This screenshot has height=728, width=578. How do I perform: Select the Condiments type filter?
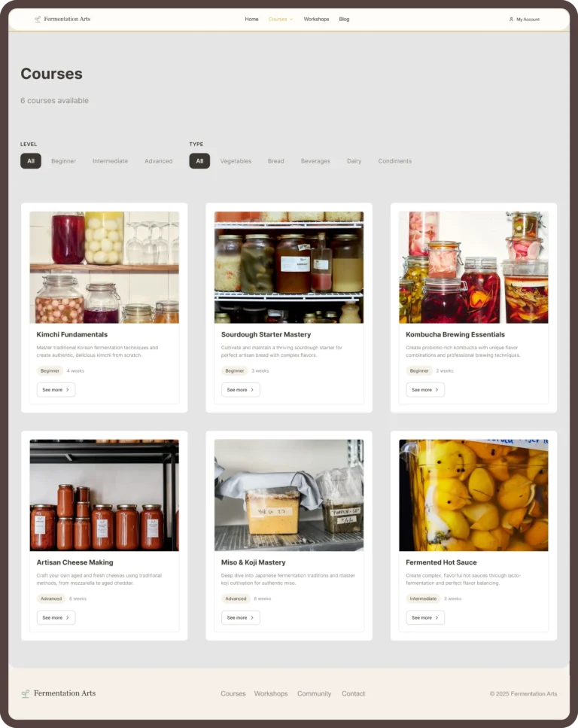point(394,161)
